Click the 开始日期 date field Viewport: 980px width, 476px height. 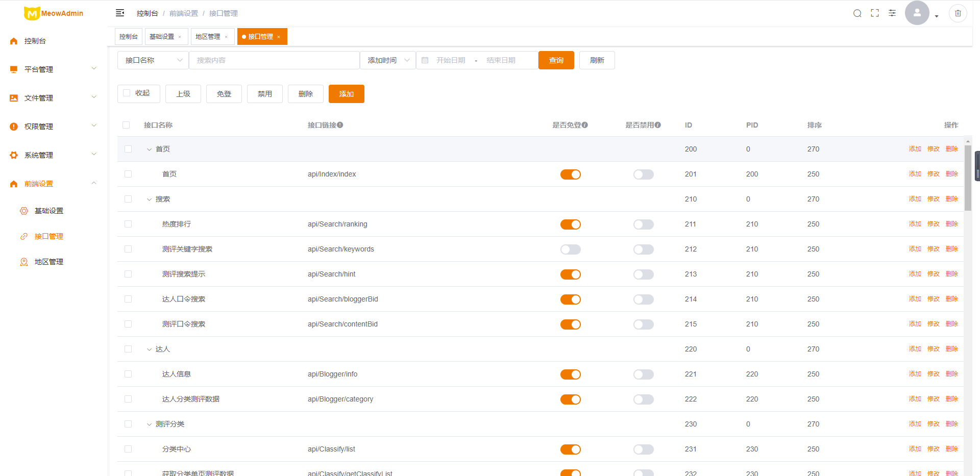tap(451, 60)
